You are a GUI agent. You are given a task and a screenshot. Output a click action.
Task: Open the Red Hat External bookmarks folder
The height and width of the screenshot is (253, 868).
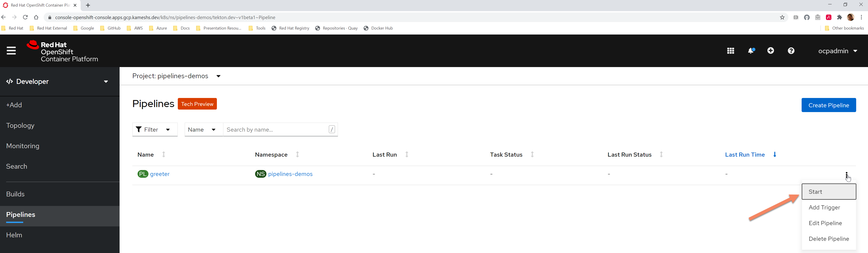(48, 28)
